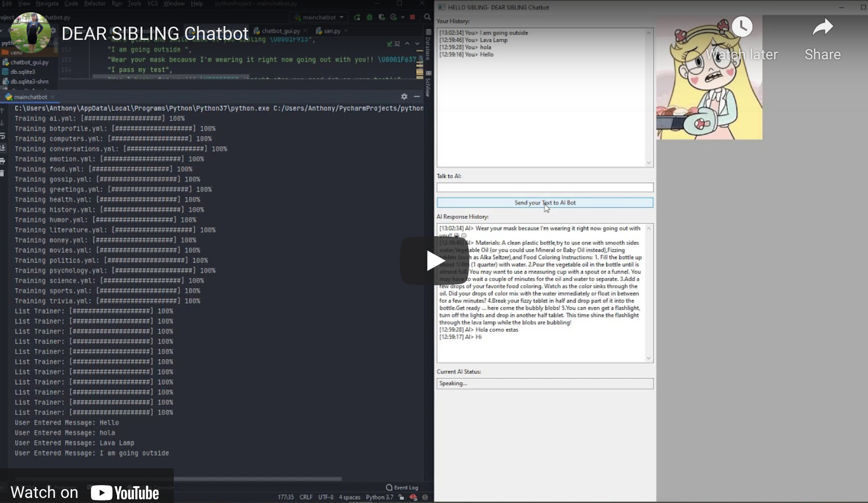Close the mainchatbot Run tab
Viewport: 868px width, 503px height.
tap(53, 97)
